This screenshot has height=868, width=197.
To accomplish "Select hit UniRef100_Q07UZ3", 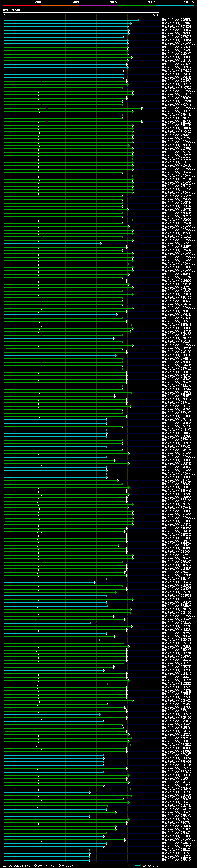I will point(177,830).
